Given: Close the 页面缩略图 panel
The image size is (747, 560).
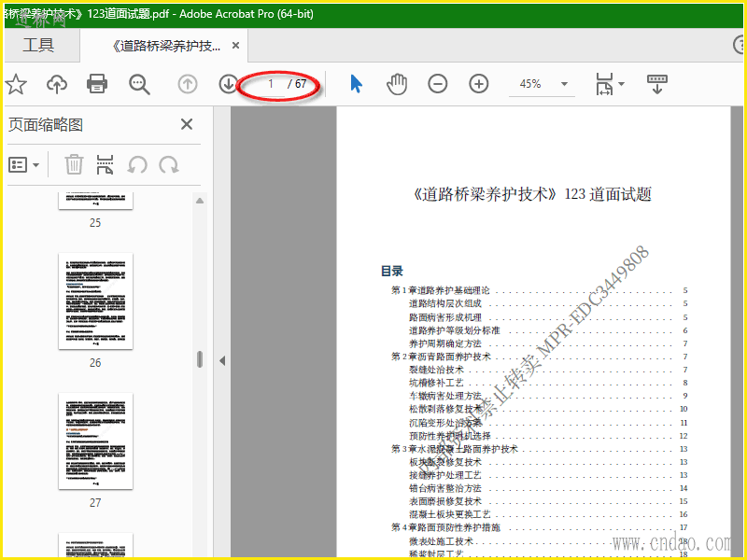Looking at the screenshot, I should coord(187,124).
